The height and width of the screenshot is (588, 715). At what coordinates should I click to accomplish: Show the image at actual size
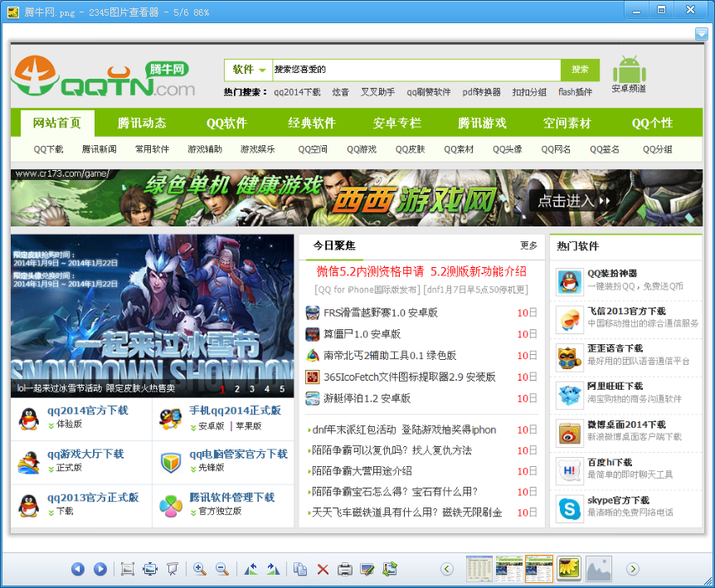pos(127,569)
